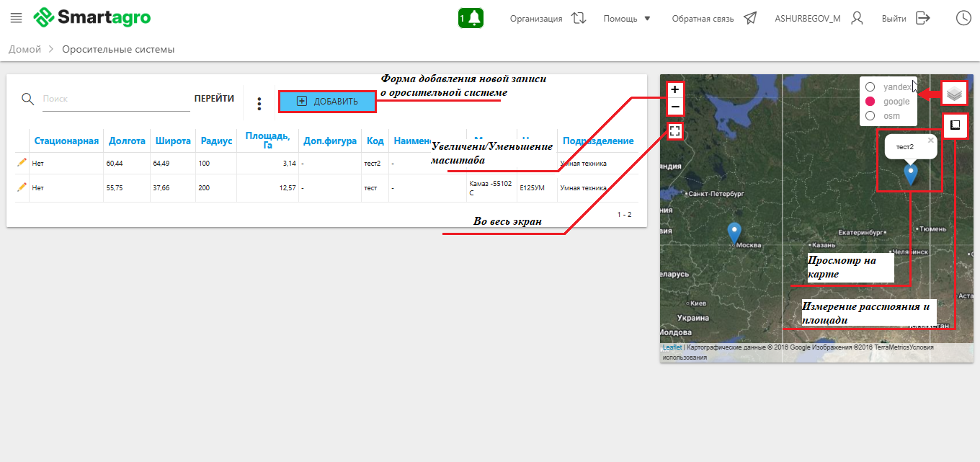Screen dimensions: 980x462
Task: Zoom in on the map
Action: (674, 90)
